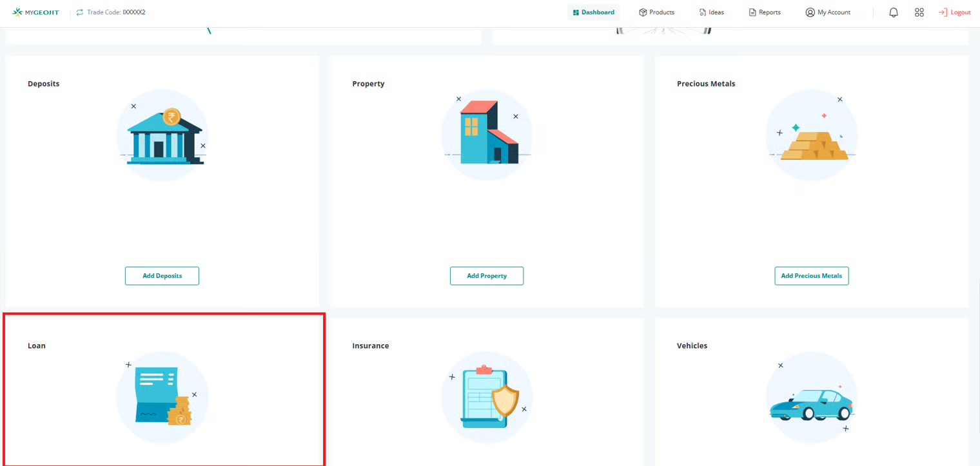Expand the My Account menu
The height and width of the screenshot is (466, 980).
click(x=828, y=12)
